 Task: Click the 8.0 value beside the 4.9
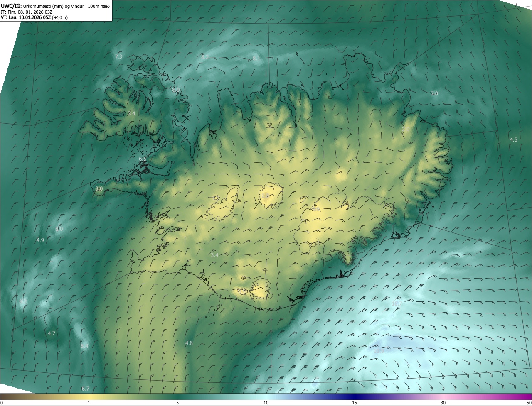click(x=59, y=229)
